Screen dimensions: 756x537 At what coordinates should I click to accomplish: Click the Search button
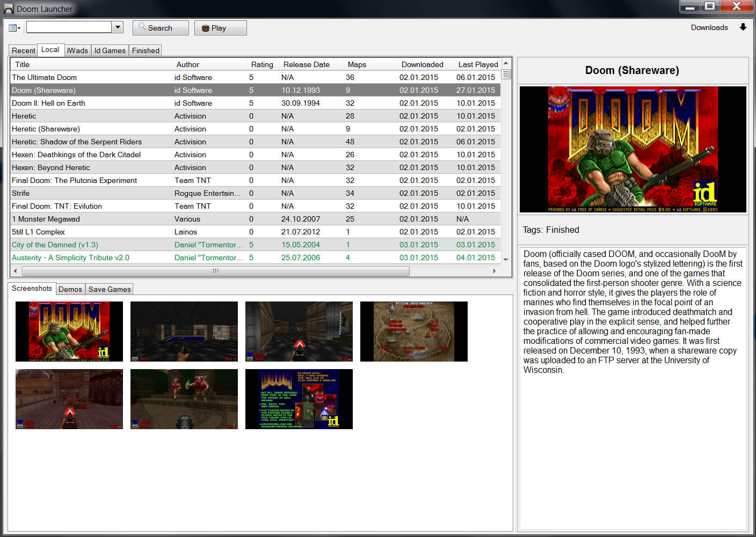[x=161, y=28]
